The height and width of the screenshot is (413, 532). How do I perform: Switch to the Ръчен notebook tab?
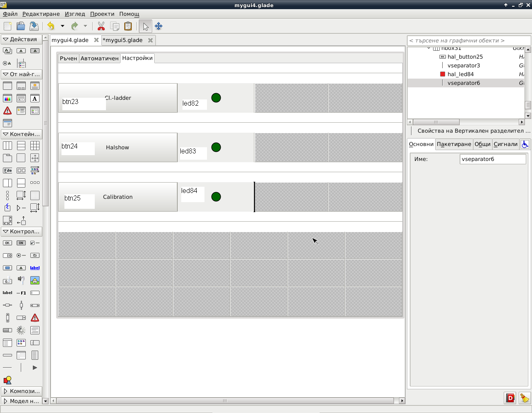(x=69, y=59)
